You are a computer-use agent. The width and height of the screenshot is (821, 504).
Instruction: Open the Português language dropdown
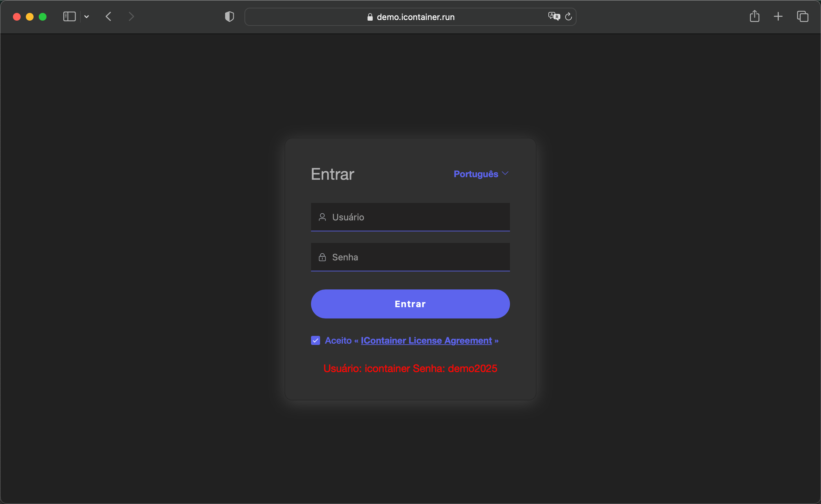[481, 174]
